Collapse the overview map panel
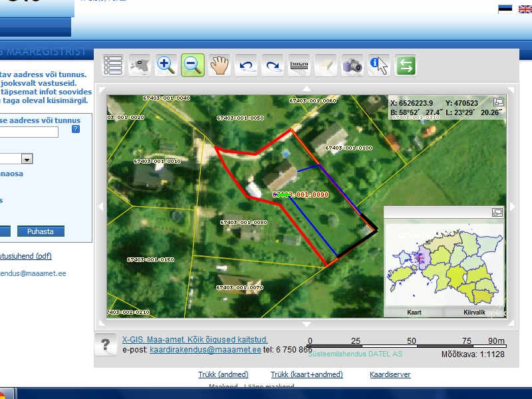Viewport: 532px width, 399px height. pos(497,212)
